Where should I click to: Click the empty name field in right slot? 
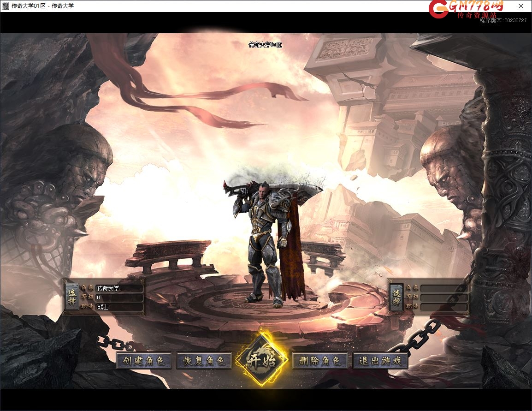(x=444, y=288)
